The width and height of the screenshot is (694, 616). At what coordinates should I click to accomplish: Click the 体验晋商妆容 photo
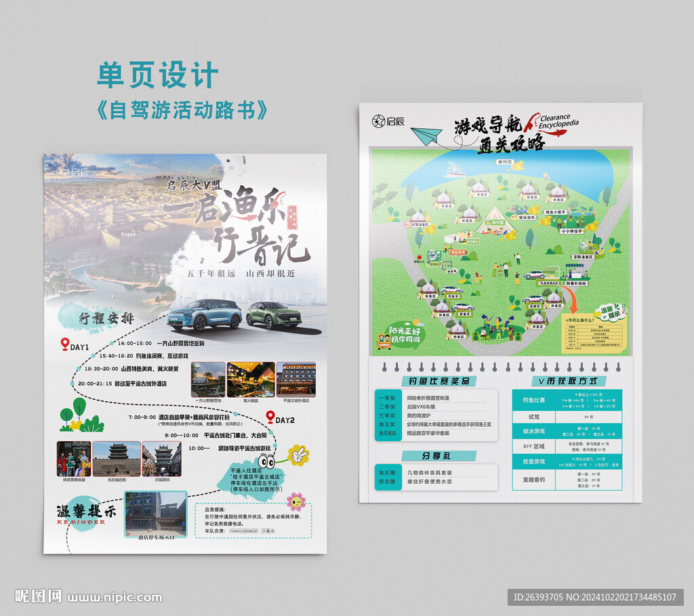click(74, 459)
